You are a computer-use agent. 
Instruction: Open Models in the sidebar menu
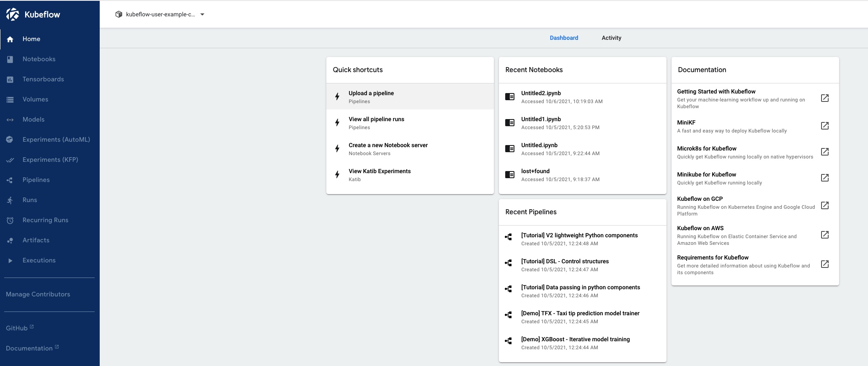[x=50, y=119]
